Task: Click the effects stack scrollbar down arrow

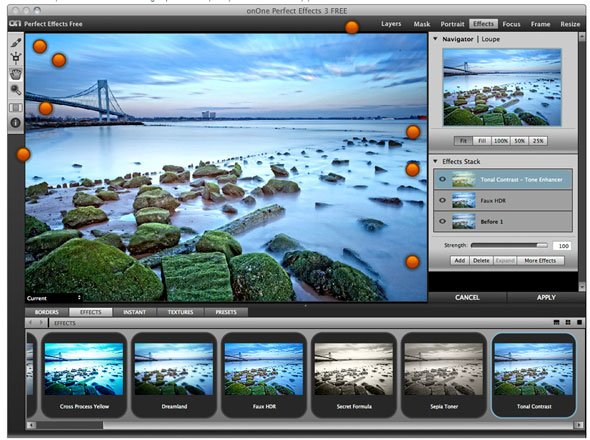Action: (x=582, y=287)
